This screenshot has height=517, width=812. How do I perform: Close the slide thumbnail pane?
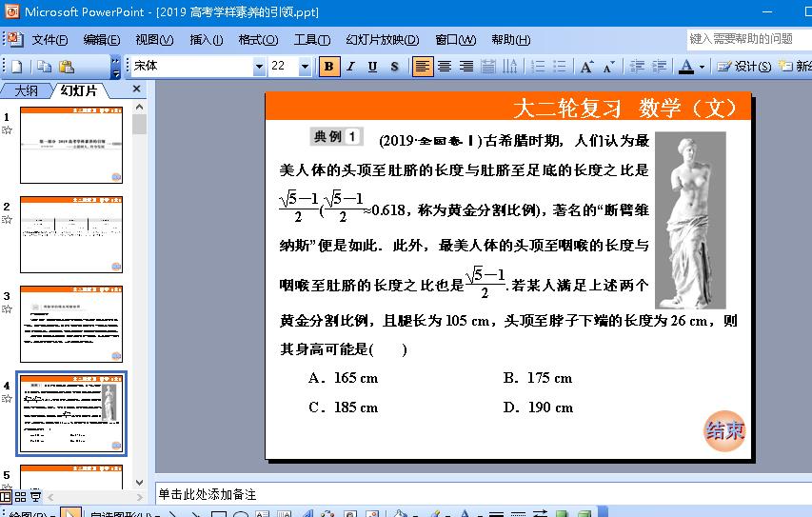[136, 89]
